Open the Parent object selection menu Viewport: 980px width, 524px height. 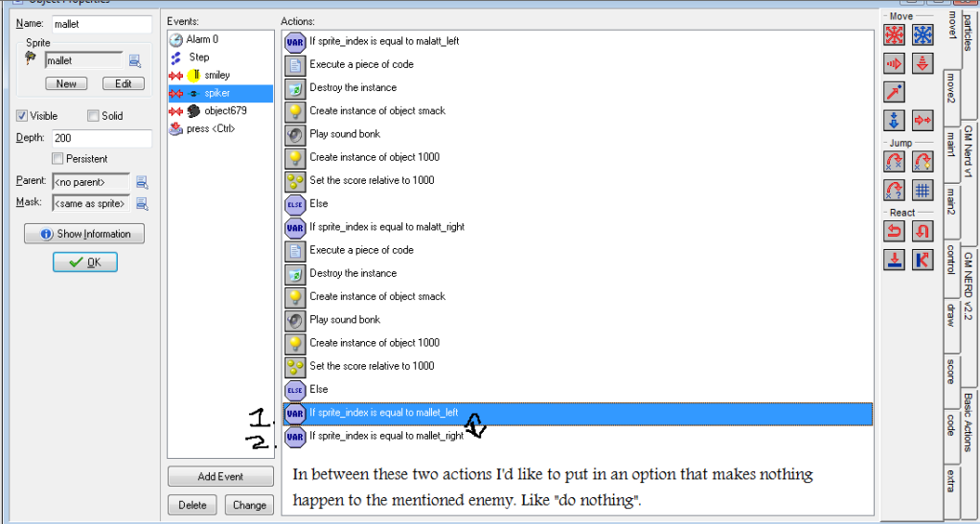(142, 183)
